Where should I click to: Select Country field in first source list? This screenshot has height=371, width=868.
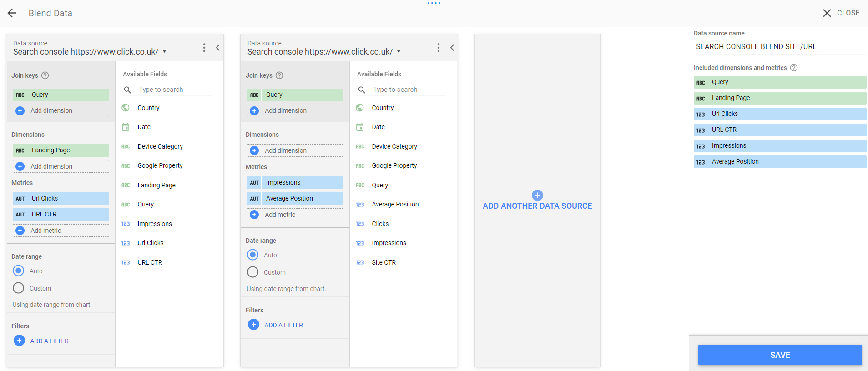coord(148,108)
